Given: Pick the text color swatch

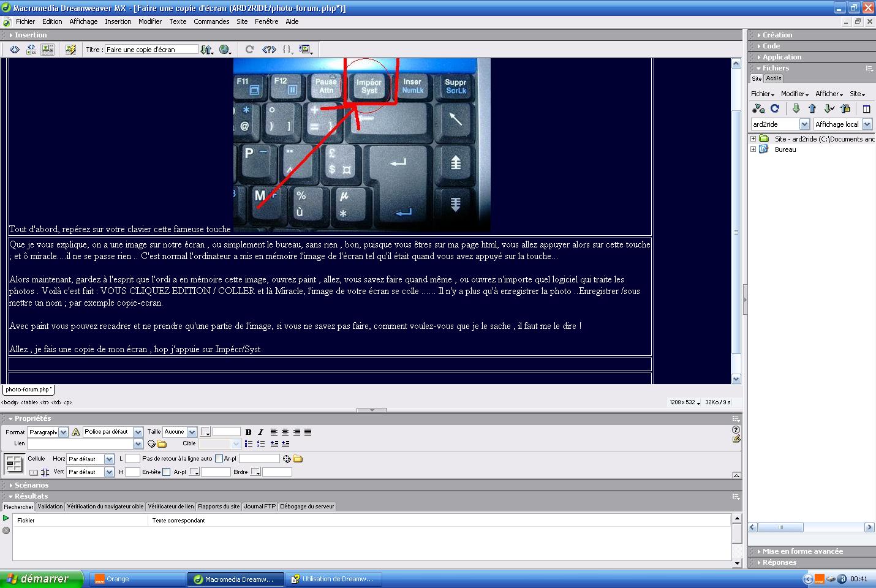Looking at the screenshot, I should click(x=205, y=432).
